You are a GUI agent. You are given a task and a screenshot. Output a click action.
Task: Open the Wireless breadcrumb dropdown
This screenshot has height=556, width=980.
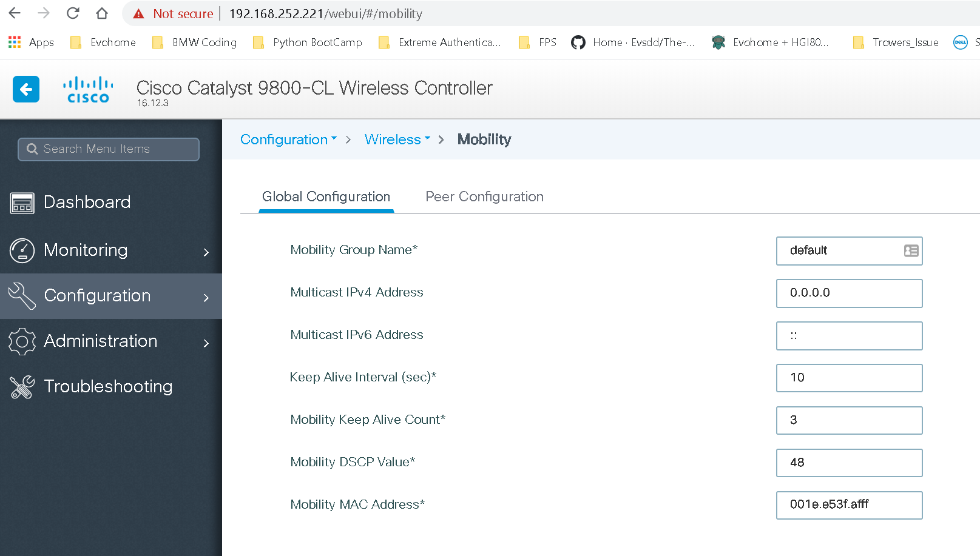[x=397, y=139]
